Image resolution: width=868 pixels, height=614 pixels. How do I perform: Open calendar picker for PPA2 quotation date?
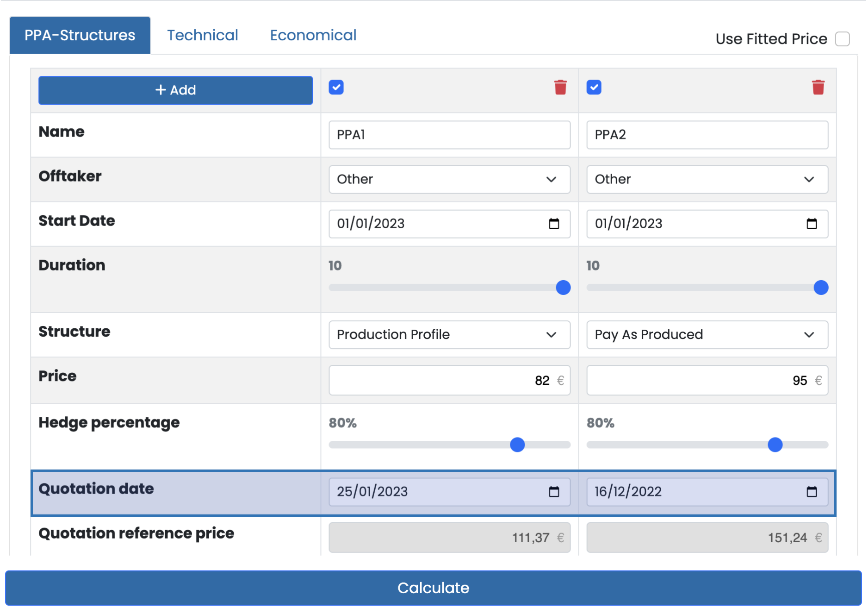pos(812,492)
